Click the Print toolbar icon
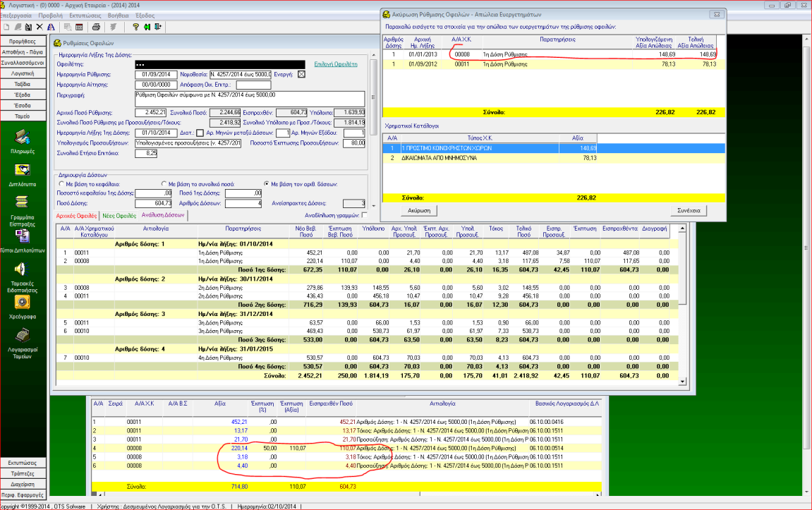The height and width of the screenshot is (510, 812). click(96, 27)
